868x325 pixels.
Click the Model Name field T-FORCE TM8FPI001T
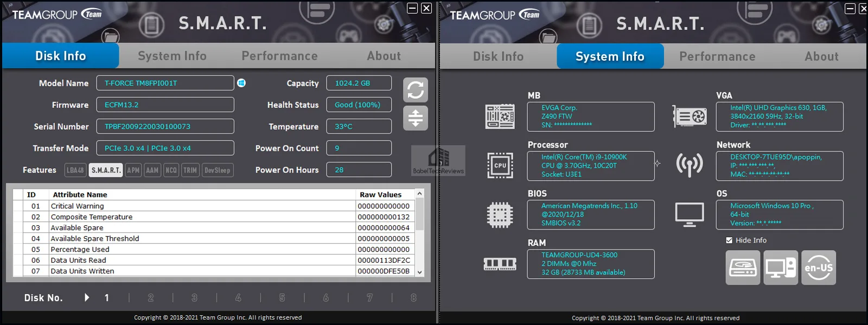165,83
